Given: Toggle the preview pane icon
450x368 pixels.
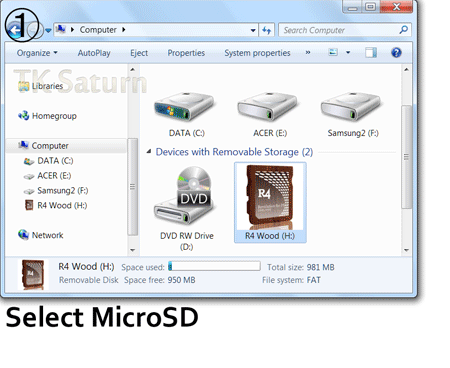Looking at the screenshot, I should pyautogui.click(x=371, y=53).
